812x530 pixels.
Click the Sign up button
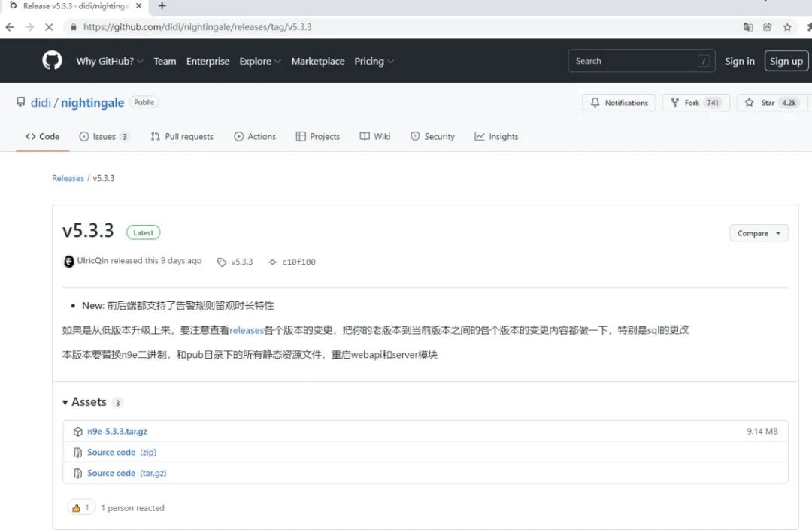click(786, 61)
